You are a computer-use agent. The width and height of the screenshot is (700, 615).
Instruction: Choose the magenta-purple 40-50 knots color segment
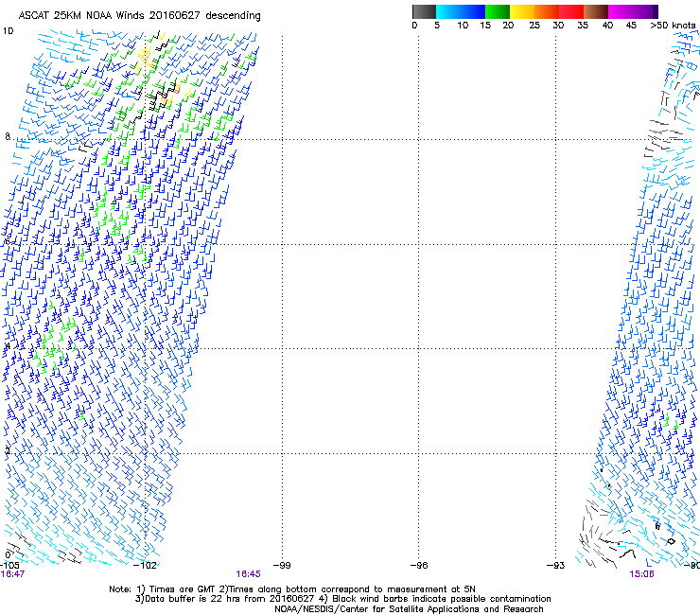pos(633,11)
